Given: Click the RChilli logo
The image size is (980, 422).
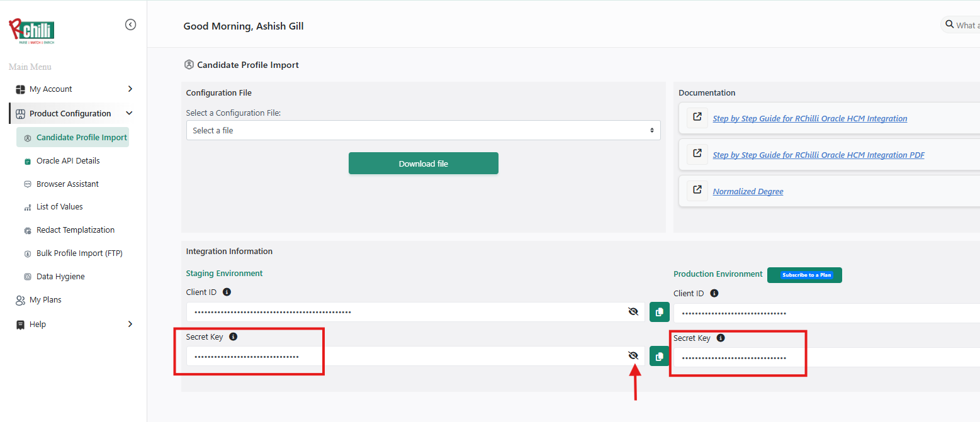Looking at the screenshot, I should [x=31, y=31].
